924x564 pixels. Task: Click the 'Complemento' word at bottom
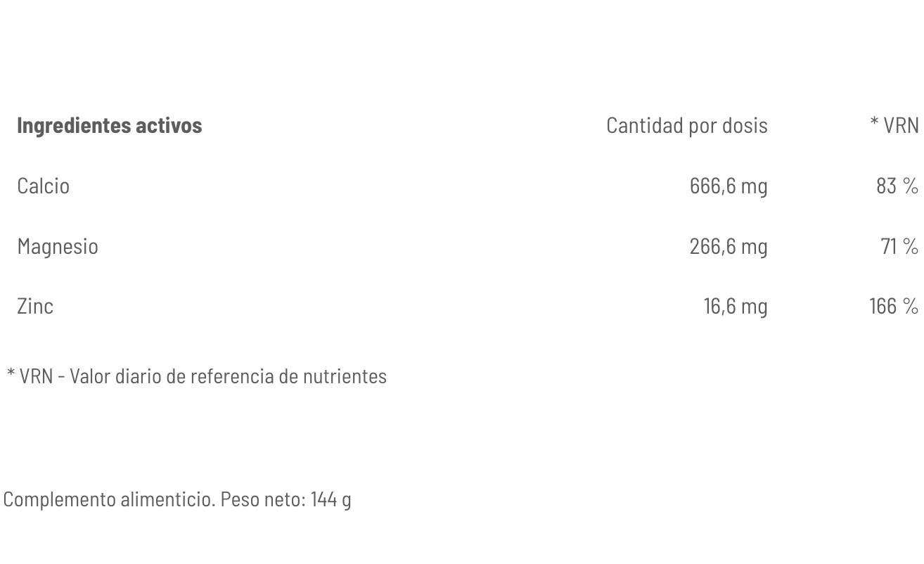(59, 500)
